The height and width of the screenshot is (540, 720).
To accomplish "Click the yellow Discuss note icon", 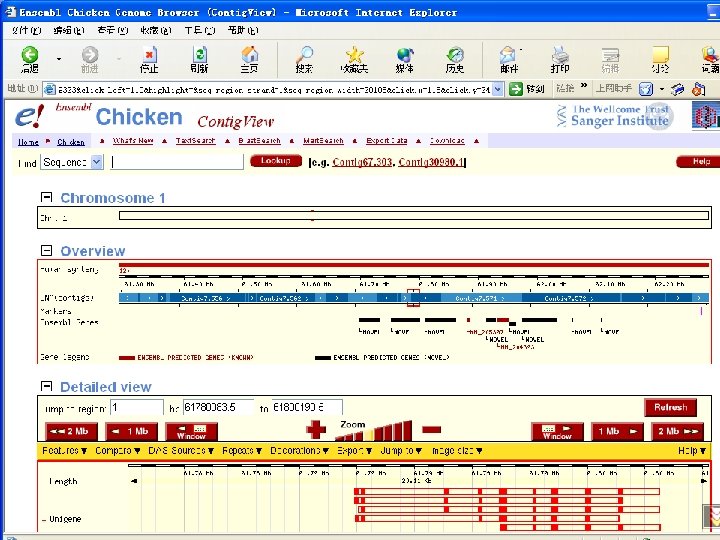I will coord(660,55).
